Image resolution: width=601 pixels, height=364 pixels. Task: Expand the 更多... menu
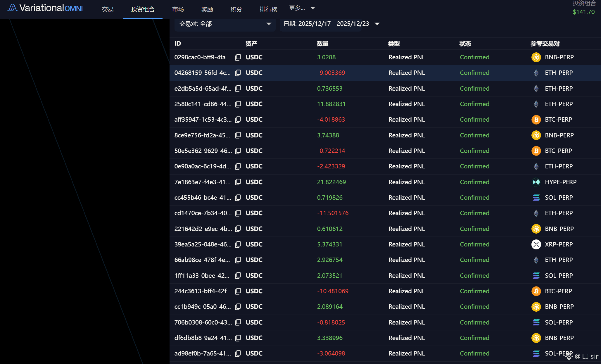pyautogui.click(x=302, y=8)
